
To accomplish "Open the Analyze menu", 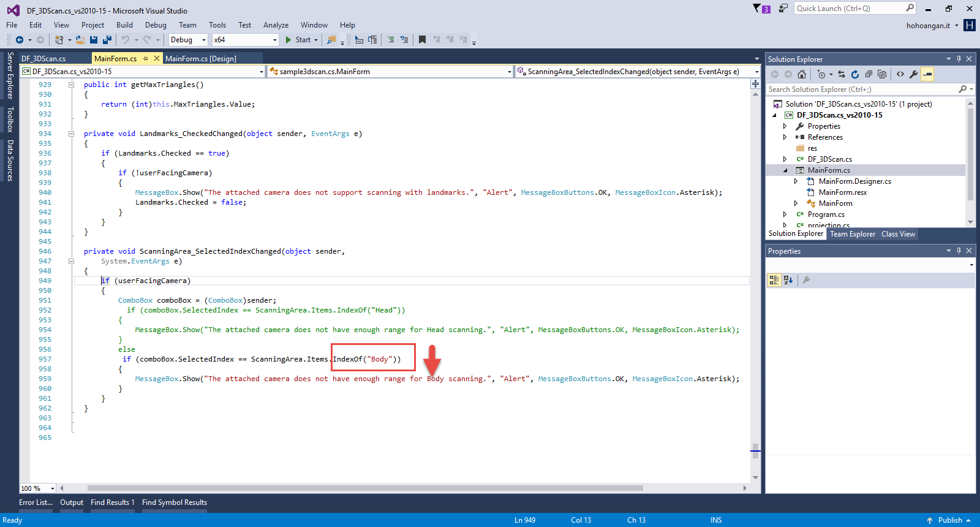I will (x=276, y=25).
